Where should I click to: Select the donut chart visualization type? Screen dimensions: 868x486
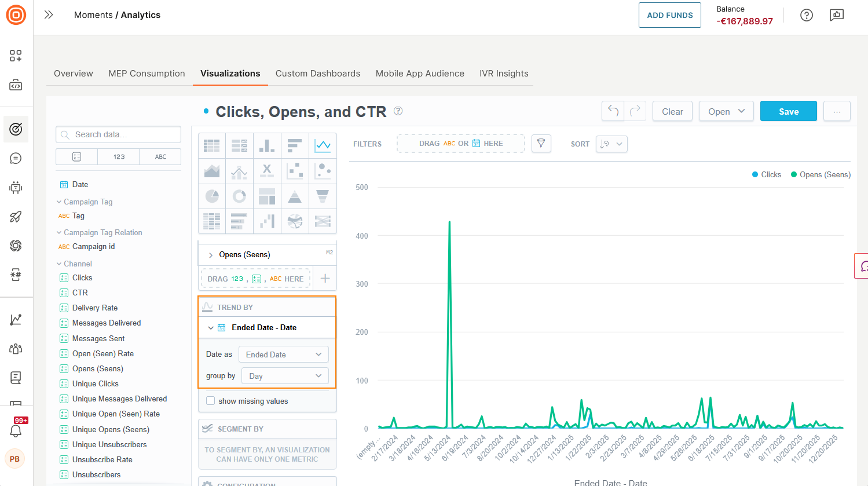pyautogui.click(x=239, y=196)
